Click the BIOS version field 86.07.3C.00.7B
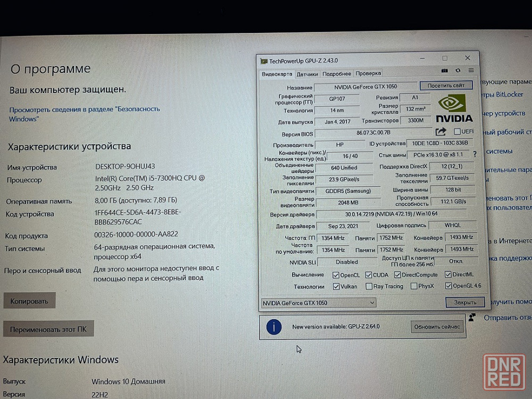This screenshot has width=532, height=399. (373, 132)
